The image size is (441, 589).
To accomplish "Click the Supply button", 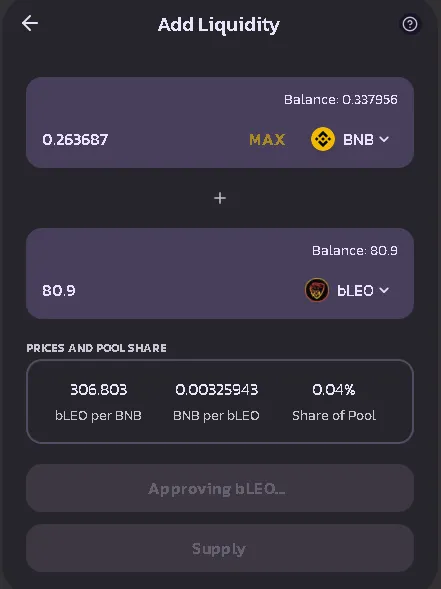I will pos(220,548).
